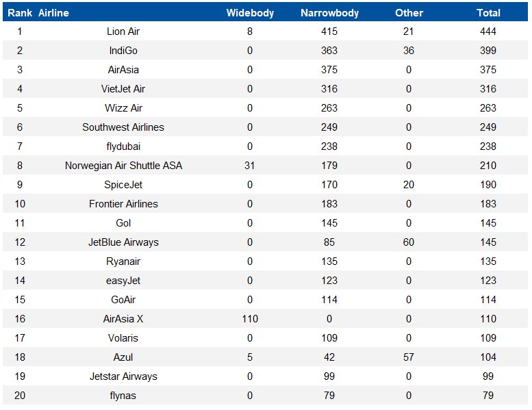Click the Total column header
Viewport: 532px width, 410px height.
pos(488,13)
